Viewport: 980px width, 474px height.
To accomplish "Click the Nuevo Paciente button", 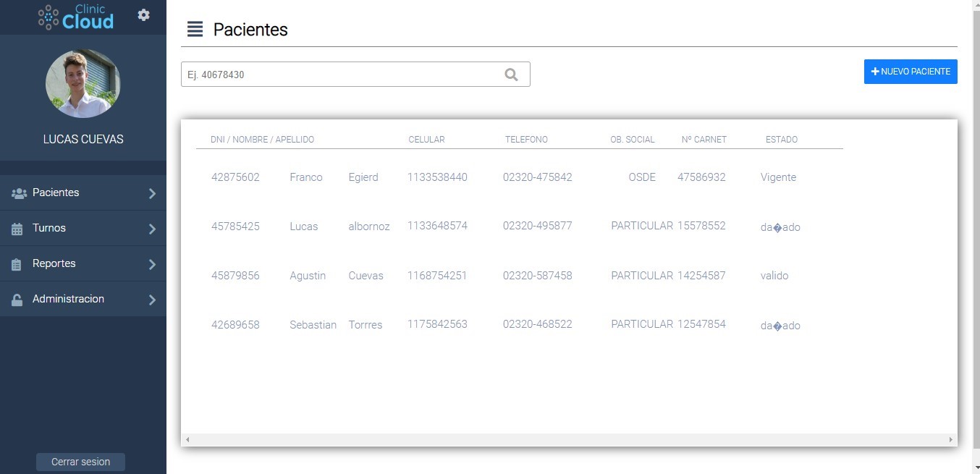I will 911,72.
